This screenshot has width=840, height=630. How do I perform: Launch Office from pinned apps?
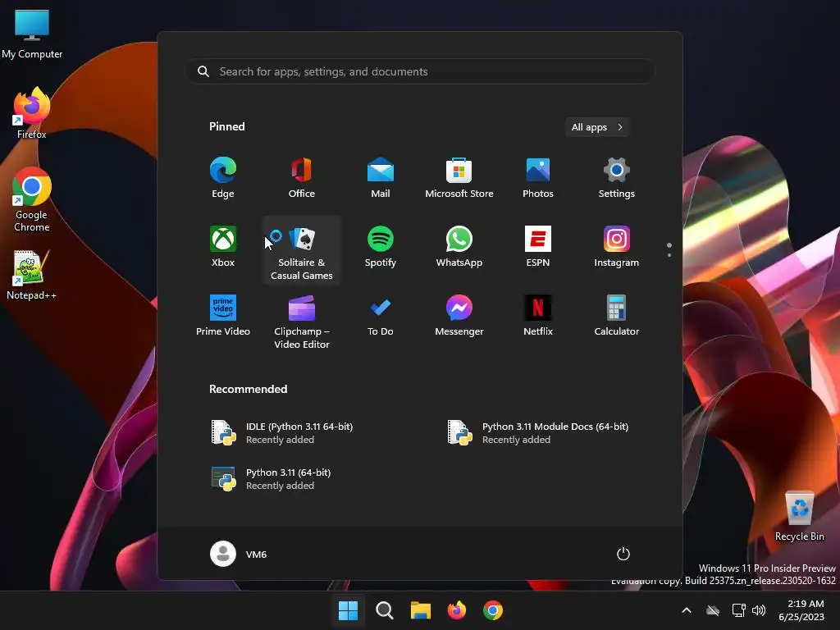click(x=302, y=178)
